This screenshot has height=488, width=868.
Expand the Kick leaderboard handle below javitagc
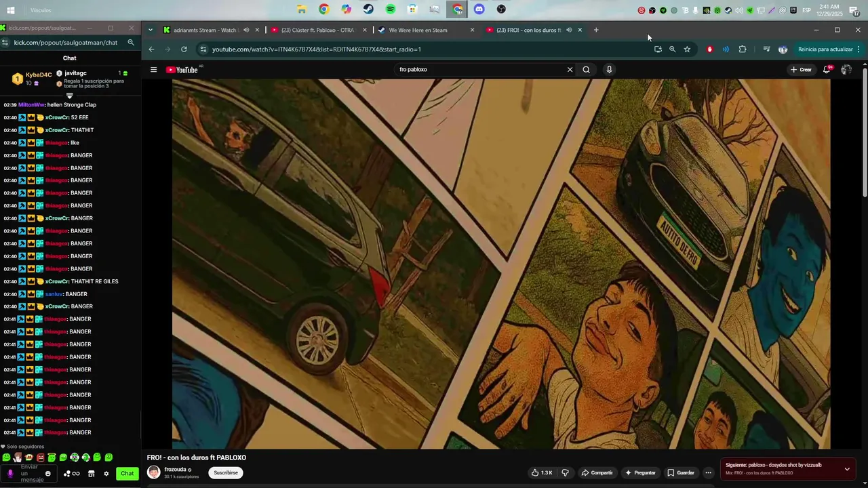tap(69, 96)
